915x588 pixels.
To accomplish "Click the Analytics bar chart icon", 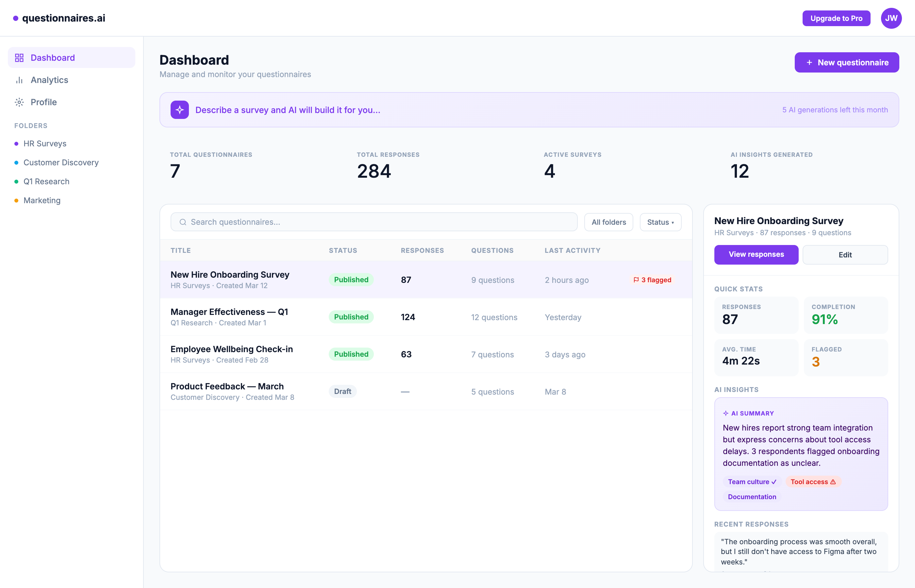I will 19,80.
